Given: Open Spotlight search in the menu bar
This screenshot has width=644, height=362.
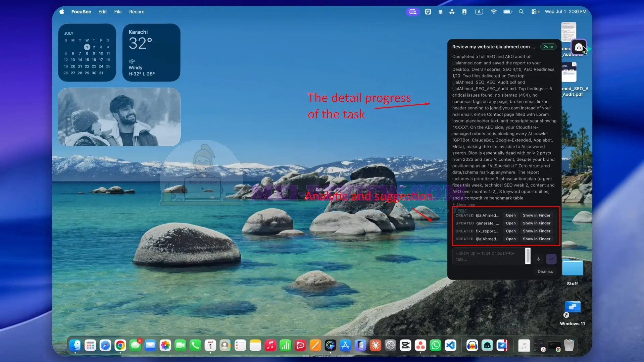Looking at the screenshot, I should pos(521,12).
